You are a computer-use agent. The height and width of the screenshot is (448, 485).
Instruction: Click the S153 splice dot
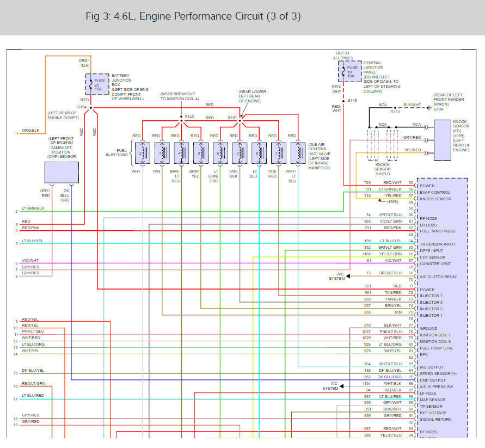click(395, 108)
